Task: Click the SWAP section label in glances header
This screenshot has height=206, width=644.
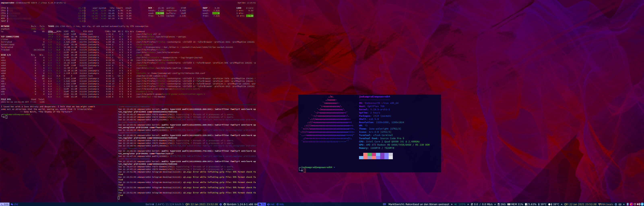Action: click(205, 8)
